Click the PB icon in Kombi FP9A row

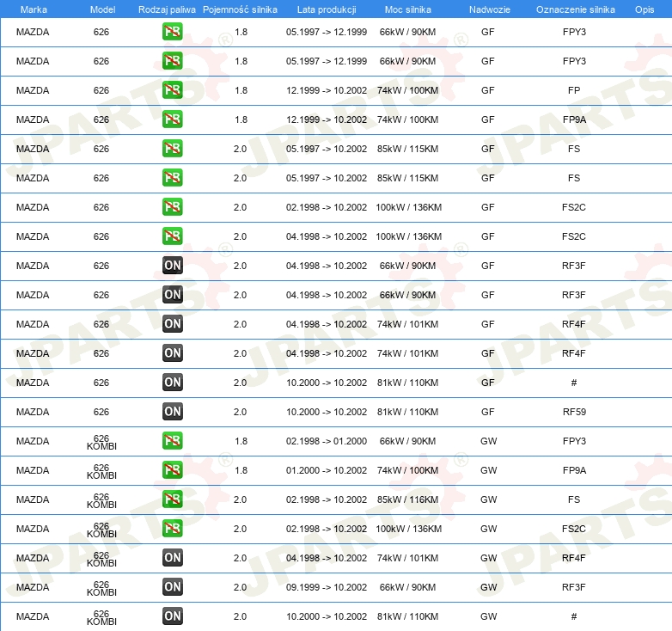click(x=173, y=470)
